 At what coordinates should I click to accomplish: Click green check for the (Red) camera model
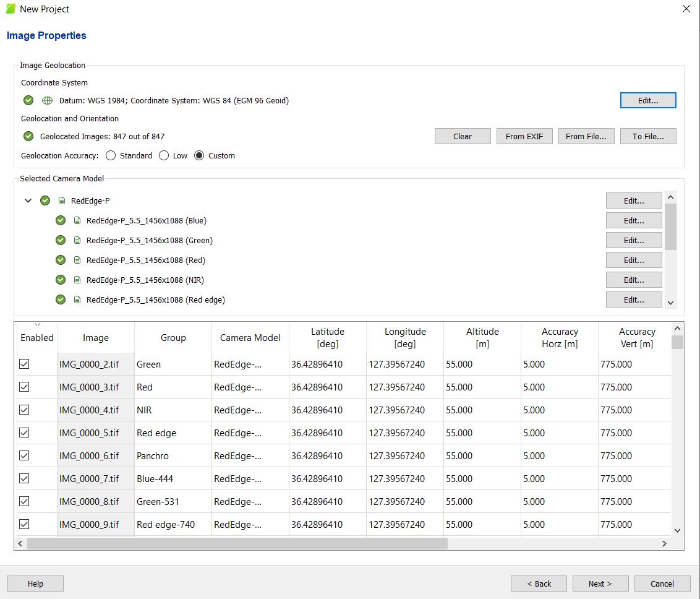click(61, 260)
